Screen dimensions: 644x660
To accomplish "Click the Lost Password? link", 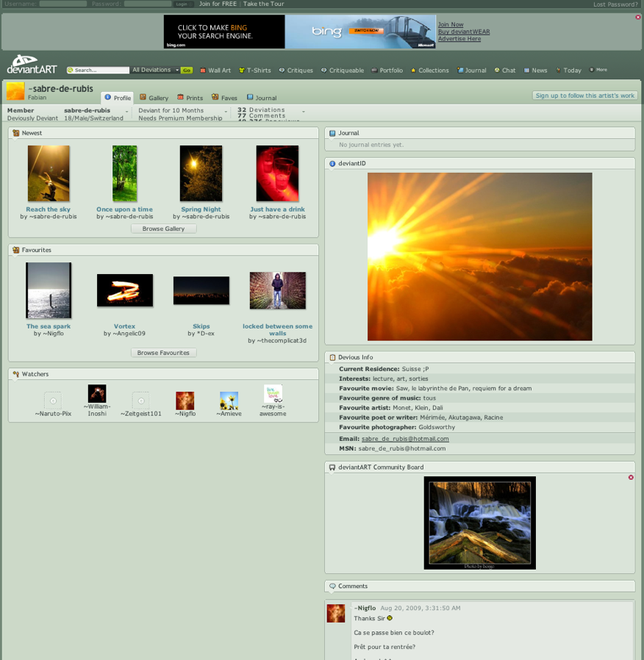I will click(615, 4).
